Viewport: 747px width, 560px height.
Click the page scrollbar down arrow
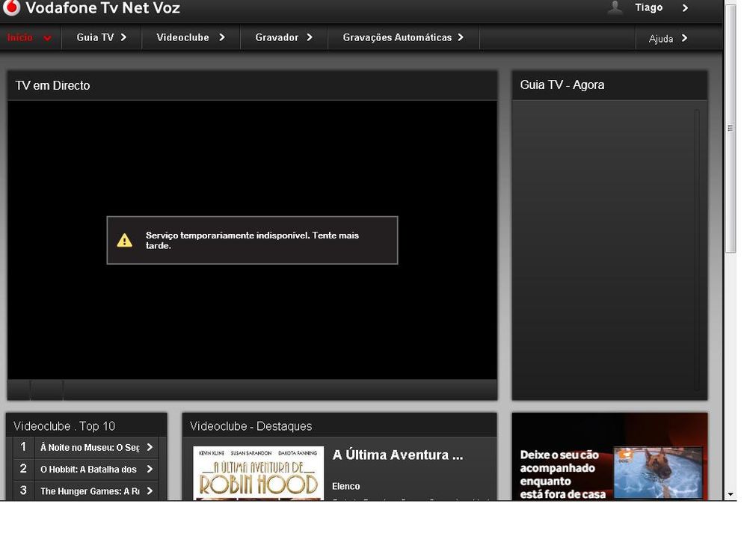click(x=731, y=494)
